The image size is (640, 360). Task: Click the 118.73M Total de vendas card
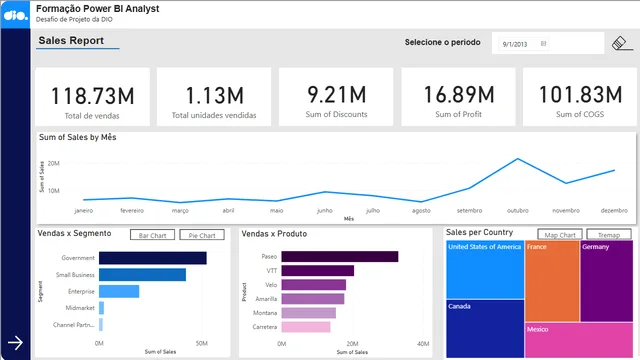click(93, 97)
